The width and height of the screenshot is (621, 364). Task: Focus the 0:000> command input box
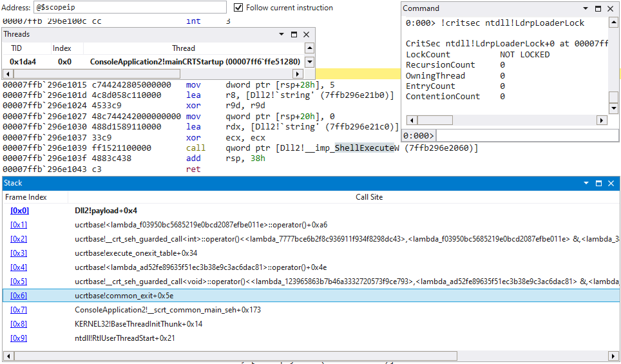[527, 136]
